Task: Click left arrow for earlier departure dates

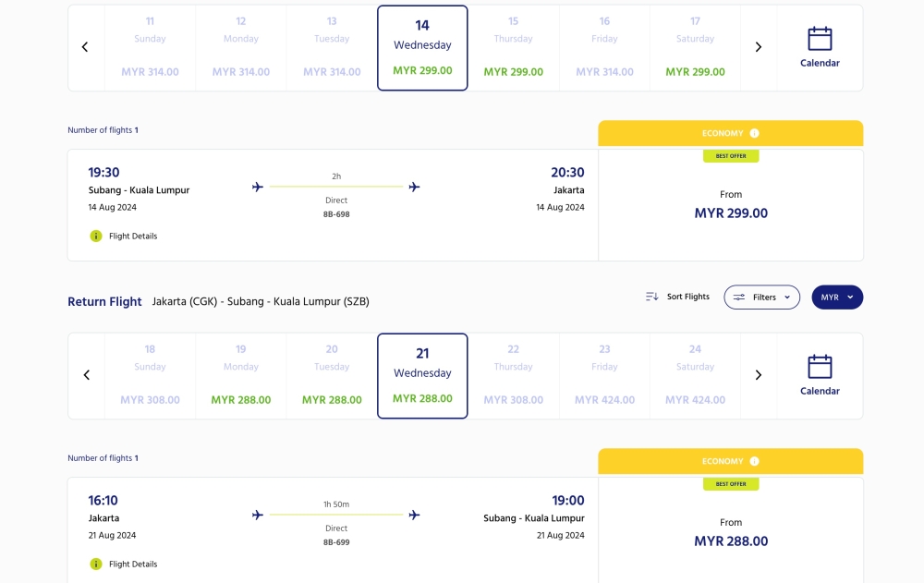Action: point(86,46)
